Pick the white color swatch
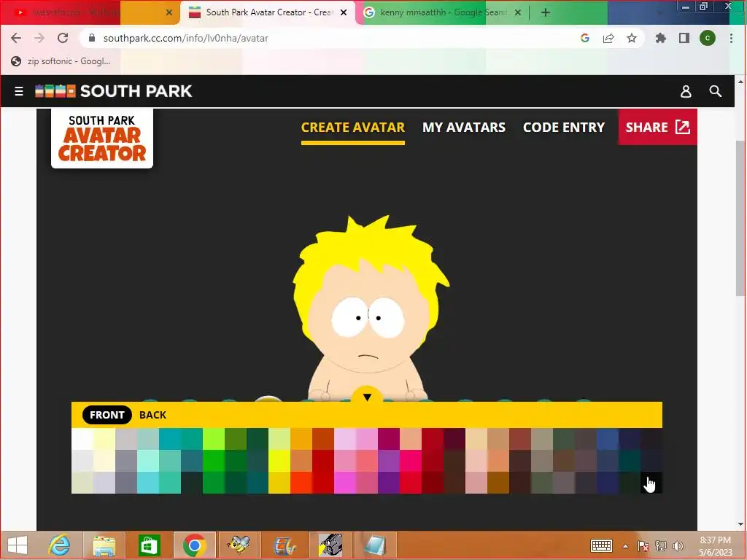The width and height of the screenshot is (747, 560). point(82,439)
